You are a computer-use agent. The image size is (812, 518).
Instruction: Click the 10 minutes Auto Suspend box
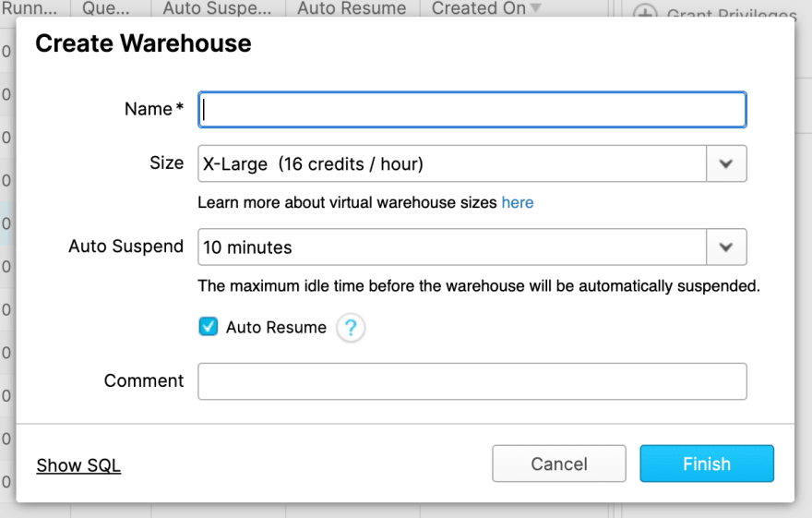[x=452, y=247]
